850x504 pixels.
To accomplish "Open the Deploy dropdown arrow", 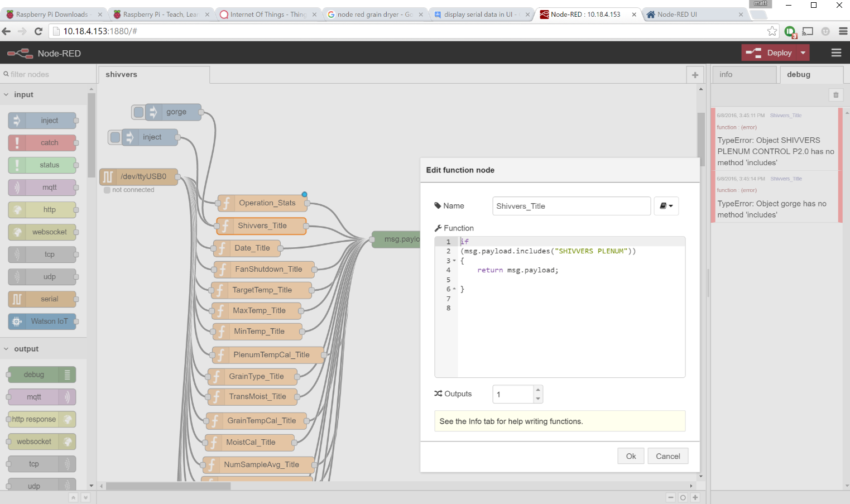I will click(x=803, y=53).
